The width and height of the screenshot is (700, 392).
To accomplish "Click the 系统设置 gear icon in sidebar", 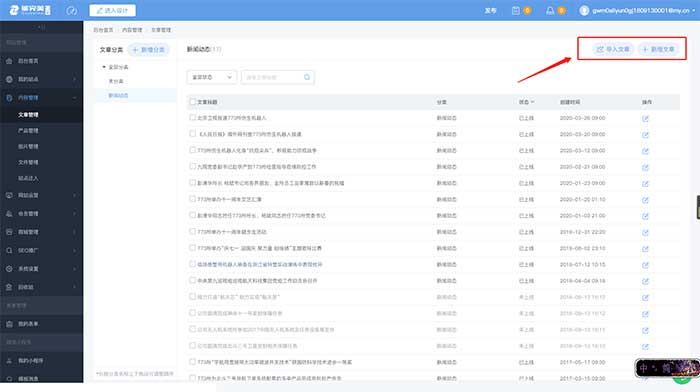I will point(9,269).
